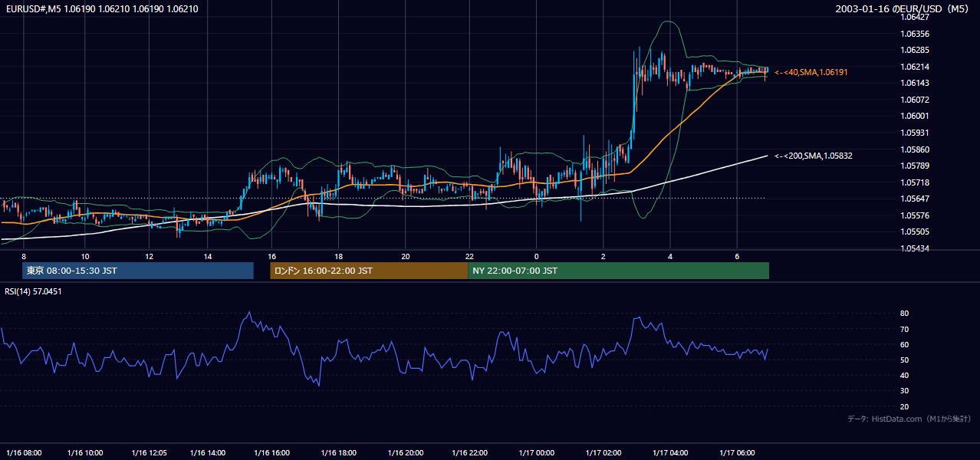This screenshot has height=460, width=980.
Task: Click hour tick 8 under price chart
Action: pos(24,256)
